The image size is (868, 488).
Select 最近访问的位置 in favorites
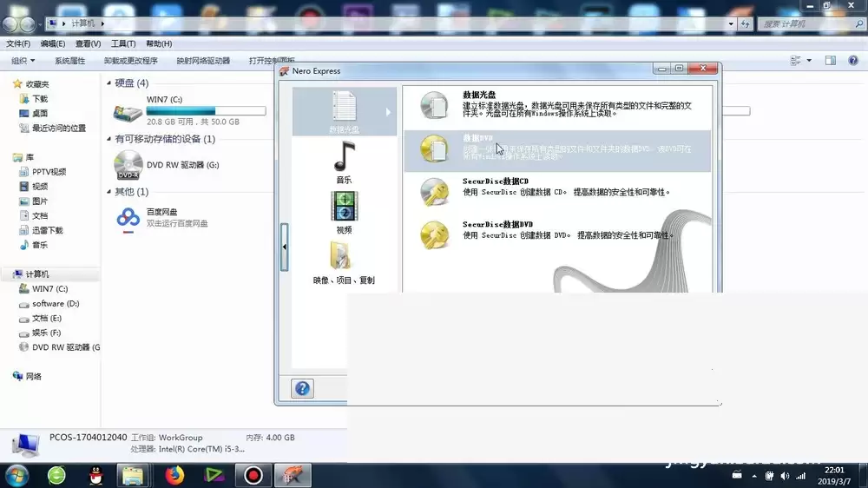[59, 128]
